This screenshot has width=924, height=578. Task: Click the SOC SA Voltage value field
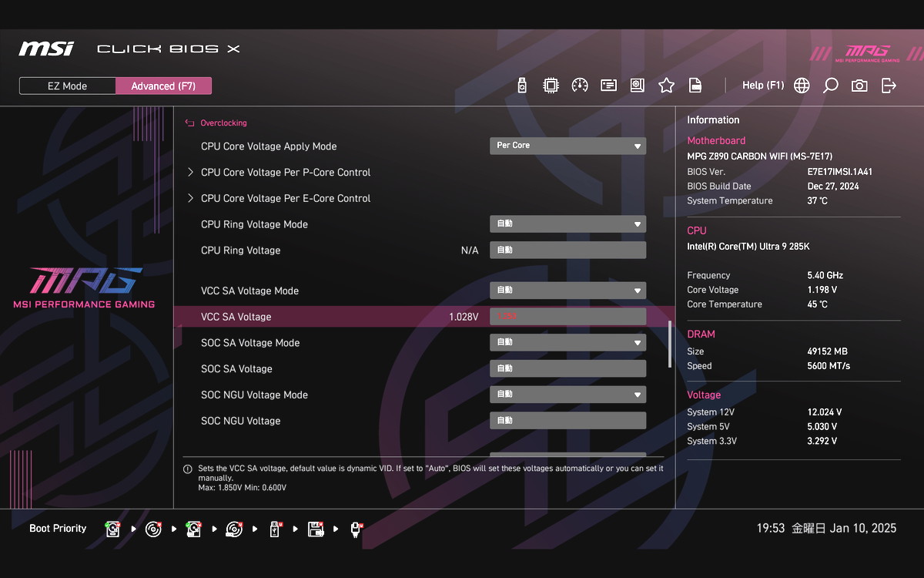[x=567, y=369]
